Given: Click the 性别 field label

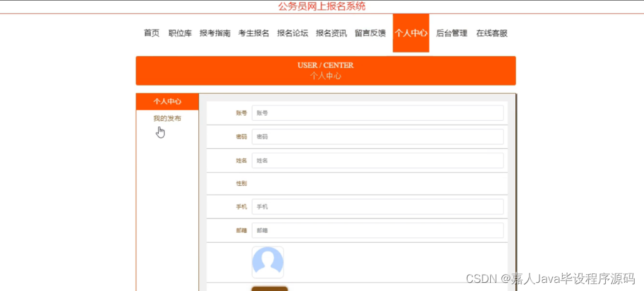Looking at the screenshot, I should pos(241,184).
